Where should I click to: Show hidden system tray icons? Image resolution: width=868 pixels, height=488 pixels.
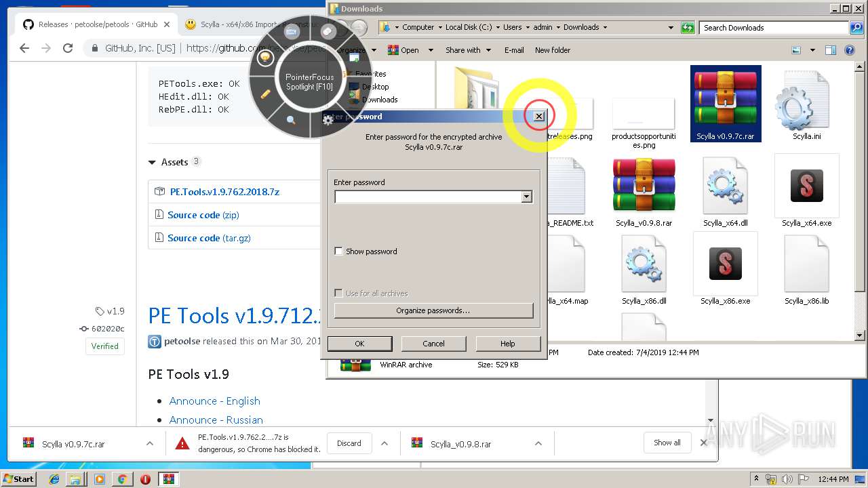click(x=757, y=479)
